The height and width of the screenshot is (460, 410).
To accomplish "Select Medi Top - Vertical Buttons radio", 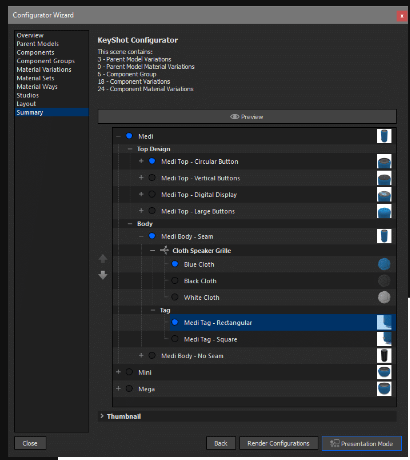I will coord(152,178).
